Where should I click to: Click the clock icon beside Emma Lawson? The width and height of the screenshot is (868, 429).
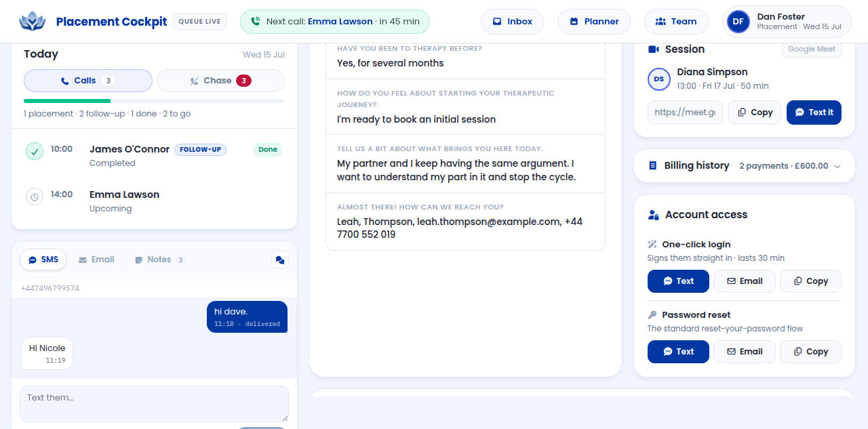point(35,197)
